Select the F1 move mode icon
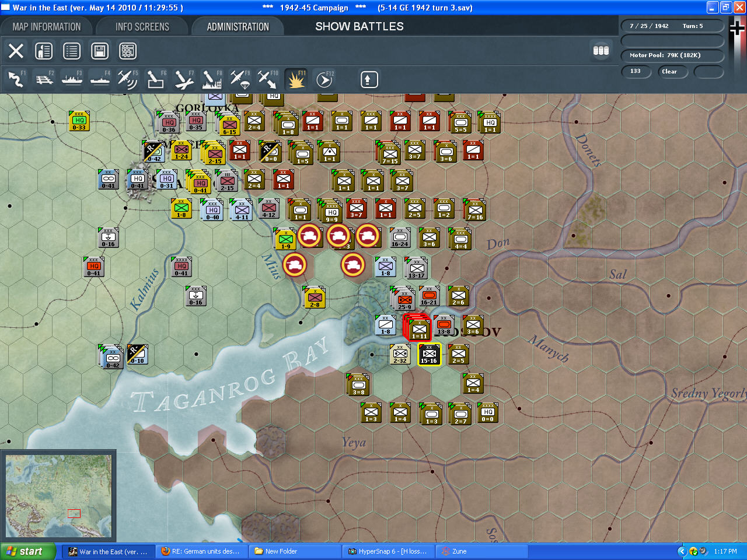This screenshot has height=560, width=747. [x=16, y=79]
